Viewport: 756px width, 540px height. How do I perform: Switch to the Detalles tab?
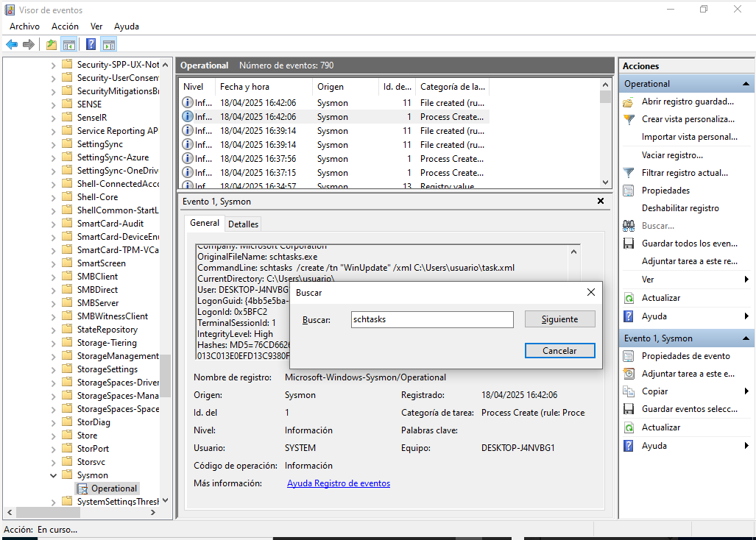pos(244,224)
